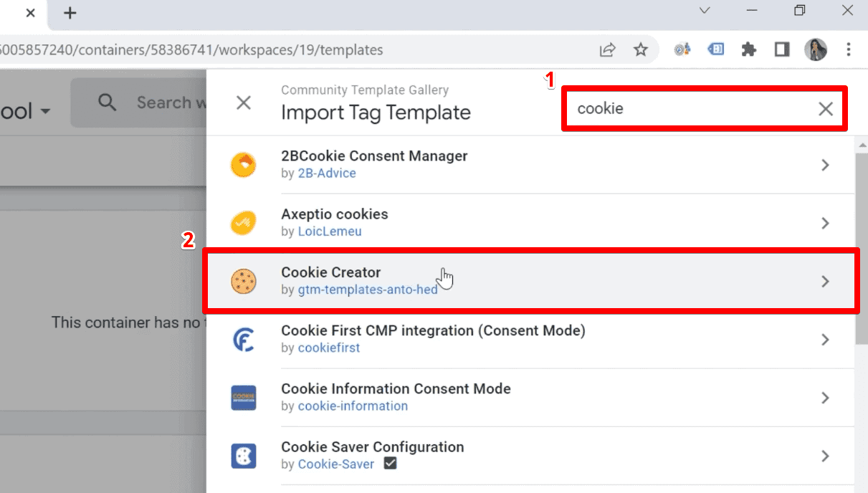Select the Cookie Creator cookie icon
868x493 pixels.
[x=244, y=281]
